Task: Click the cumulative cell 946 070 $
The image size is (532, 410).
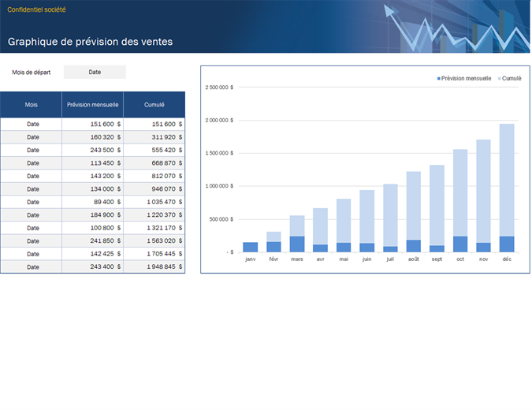Action: 154,189
